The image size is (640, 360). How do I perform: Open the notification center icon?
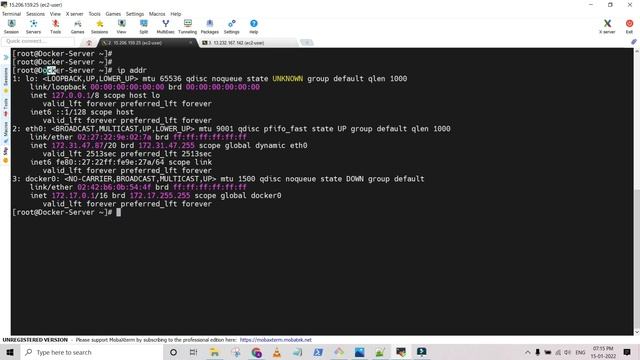click(x=627, y=352)
